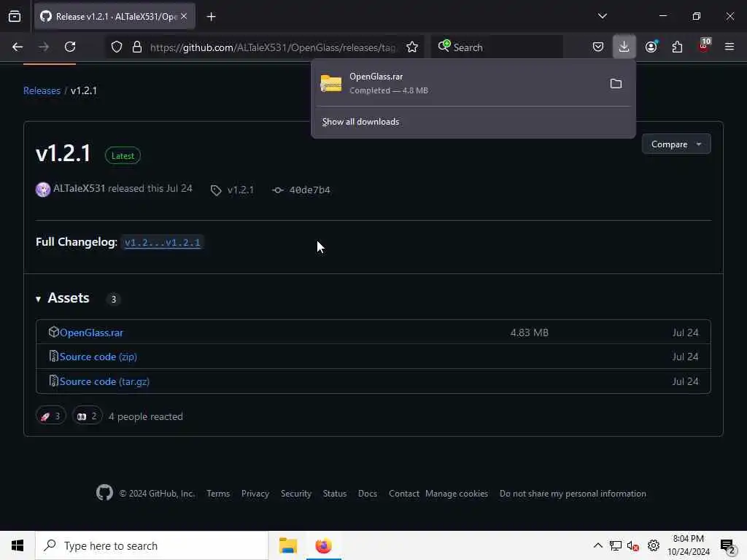The width and height of the screenshot is (747, 560).
Task: Open Status footer link
Action: point(334,494)
